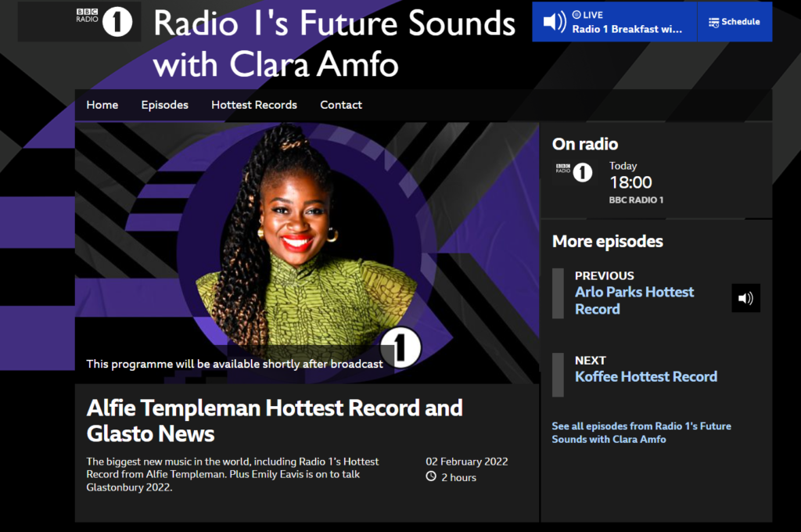801x532 pixels.
Task: Click the live speaker icon in blue bar
Action: pos(554,22)
